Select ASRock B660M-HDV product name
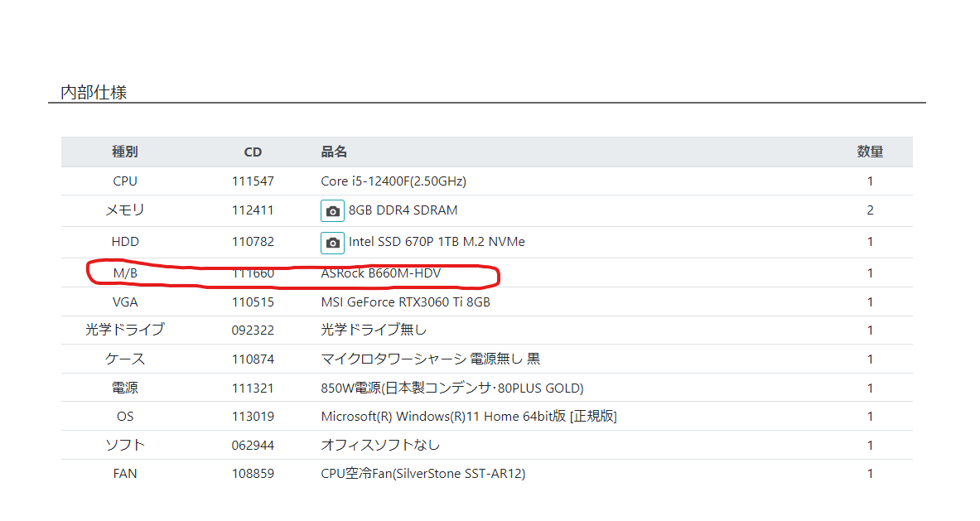 coord(380,273)
